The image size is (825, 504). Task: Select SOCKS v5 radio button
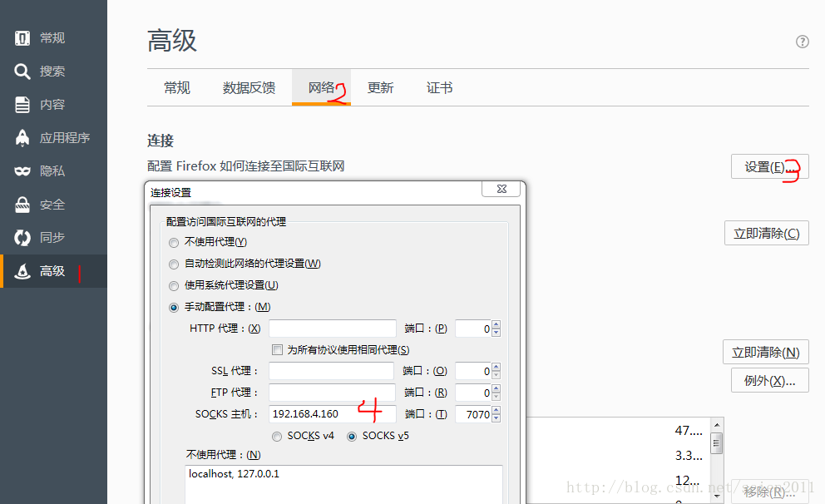click(352, 436)
